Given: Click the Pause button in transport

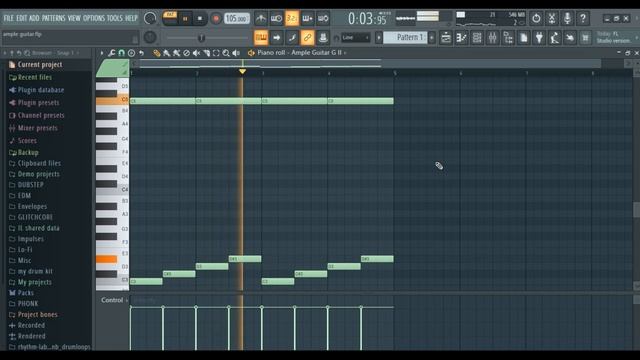Looking at the screenshot, I should (x=185, y=19).
